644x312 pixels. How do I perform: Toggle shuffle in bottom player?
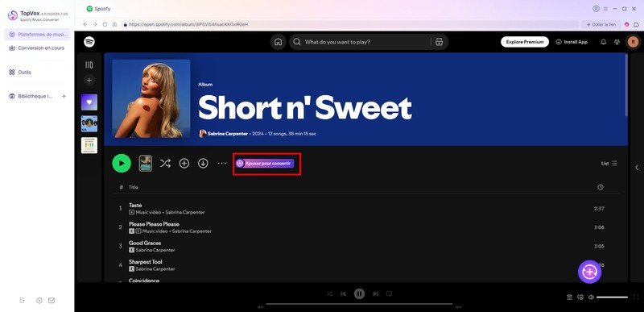[x=329, y=294]
